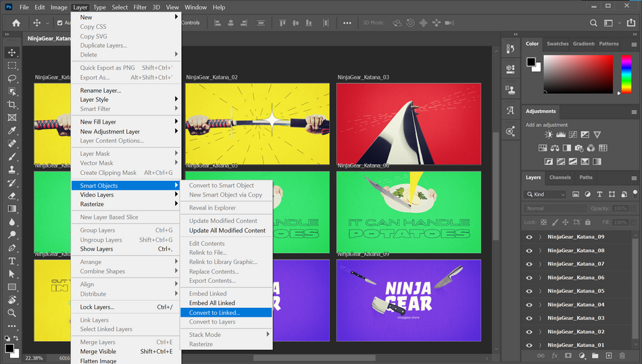Click the NinjaGear_Katana_03 artboard thumbnail
642x364 pixels.
pos(409,124)
